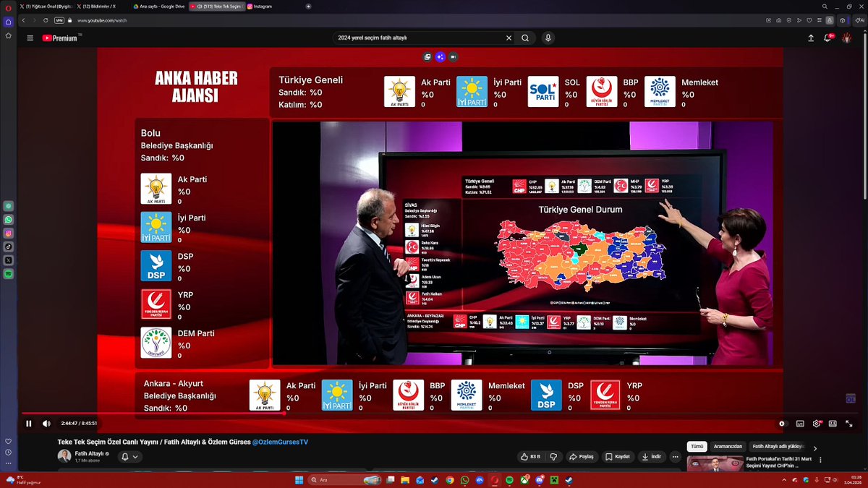This screenshot has width=868, height=488.
Task: Open Opera sidebar bookmarks star
Action: pyautogui.click(x=8, y=34)
